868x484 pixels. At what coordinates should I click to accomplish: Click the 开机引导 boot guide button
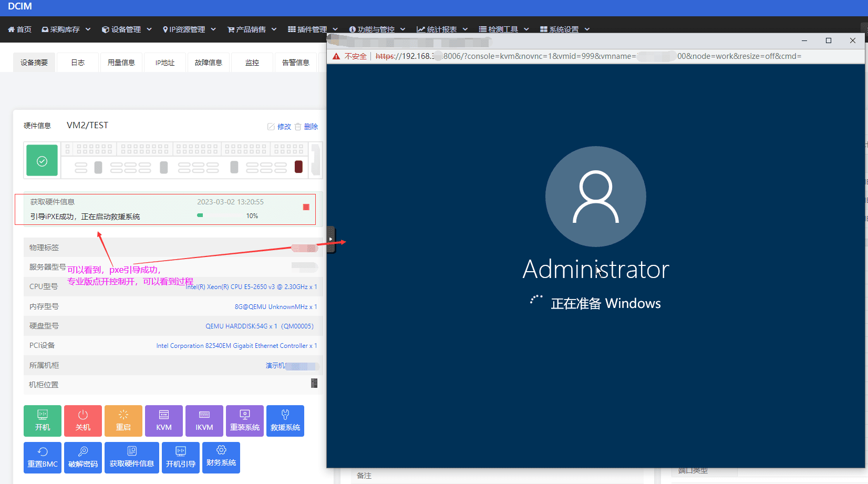[x=181, y=458]
